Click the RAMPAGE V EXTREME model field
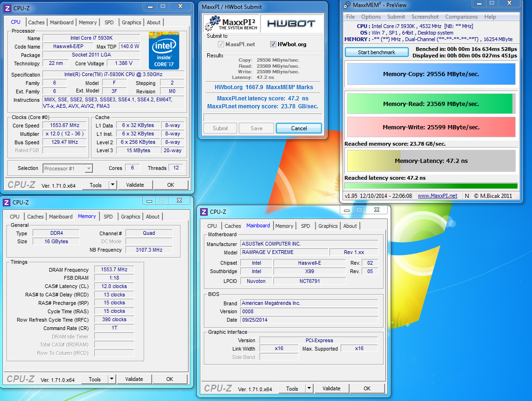This screenshot has height=401, width=532. tap(284, 252)
